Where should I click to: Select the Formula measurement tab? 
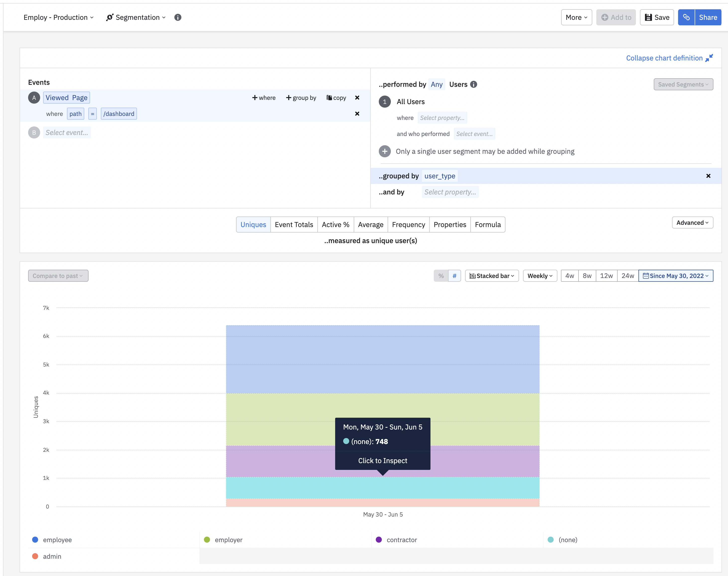tap(488, 225)
